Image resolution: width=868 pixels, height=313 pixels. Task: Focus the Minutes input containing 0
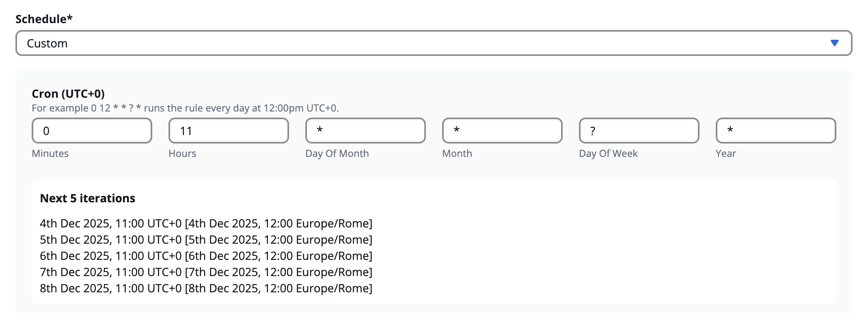(x=92, y=131)
